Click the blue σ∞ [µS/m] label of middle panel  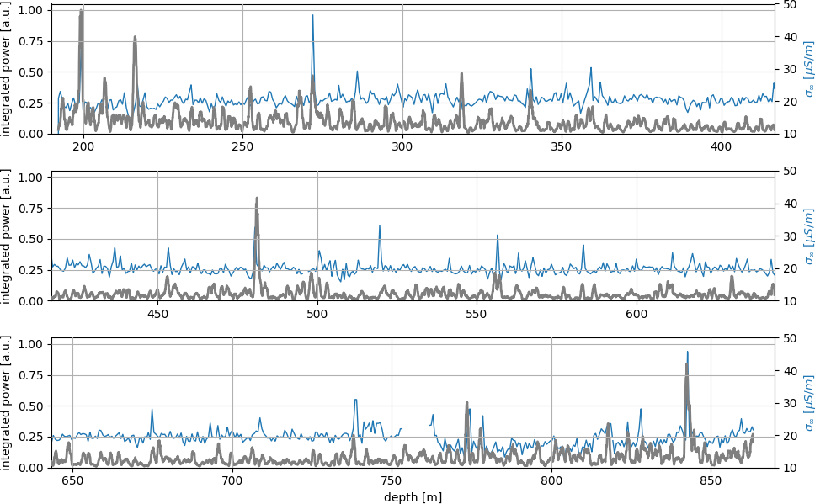pyautogui.click(x=808, y=236)
